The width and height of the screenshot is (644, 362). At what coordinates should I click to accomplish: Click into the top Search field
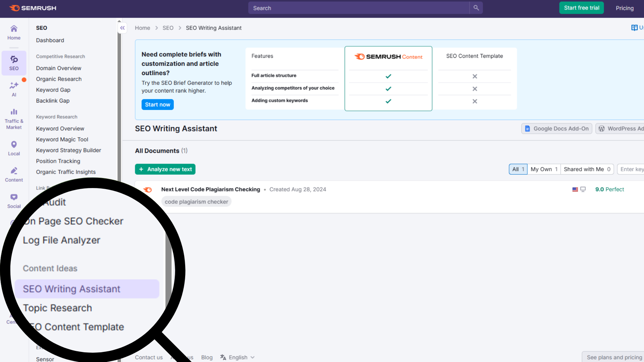coord(358,8)
